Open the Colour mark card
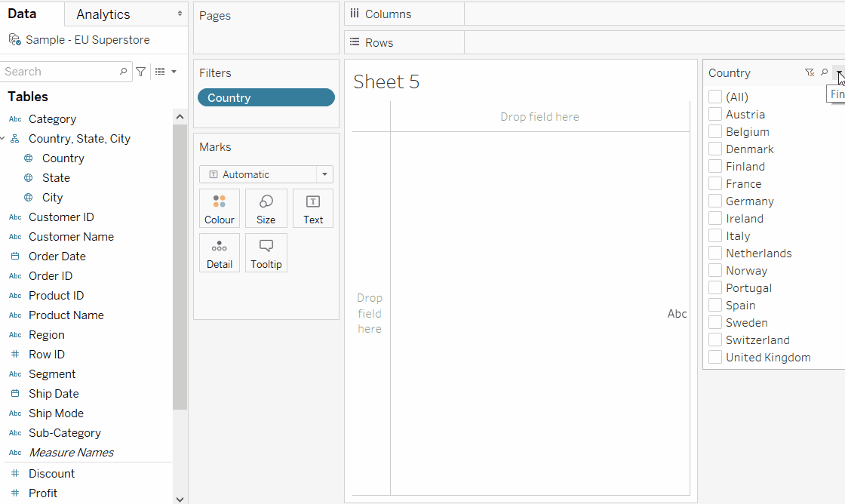The image size is (845, 504). click(x=220, y=208)
